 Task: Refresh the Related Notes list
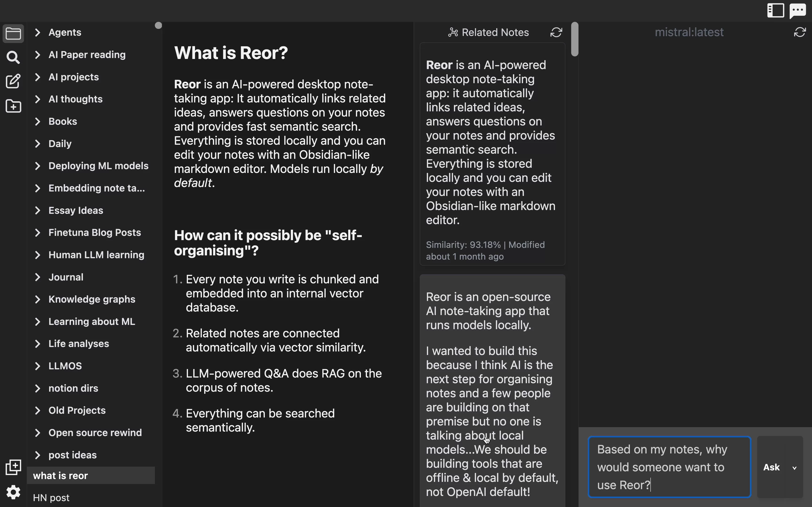[556, 32]
